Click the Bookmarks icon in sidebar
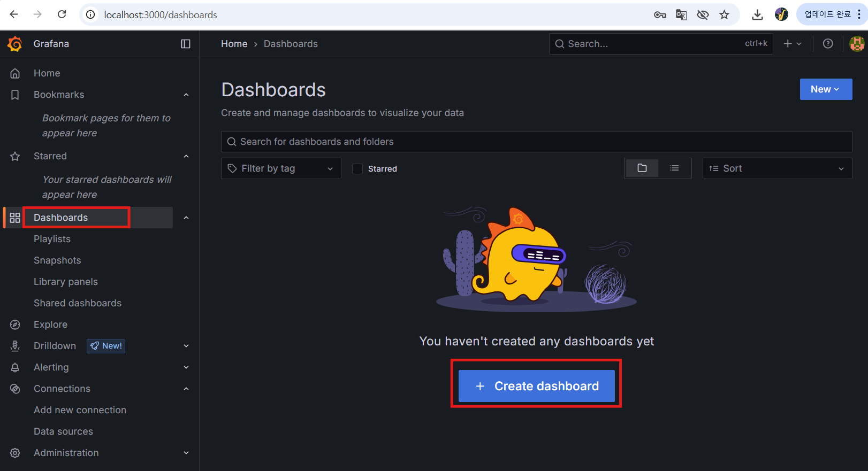This screenshot has width=868, height=471. (x=15, y=95)
